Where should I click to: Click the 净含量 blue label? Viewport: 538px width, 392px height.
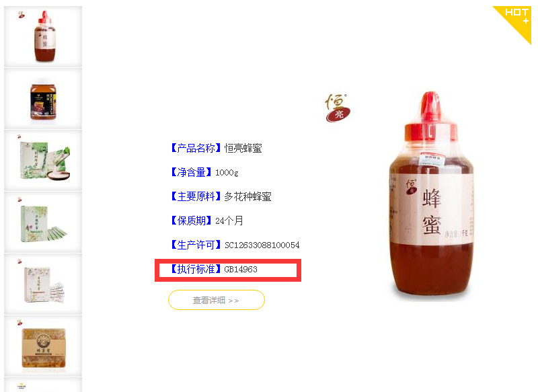[191, 172]
